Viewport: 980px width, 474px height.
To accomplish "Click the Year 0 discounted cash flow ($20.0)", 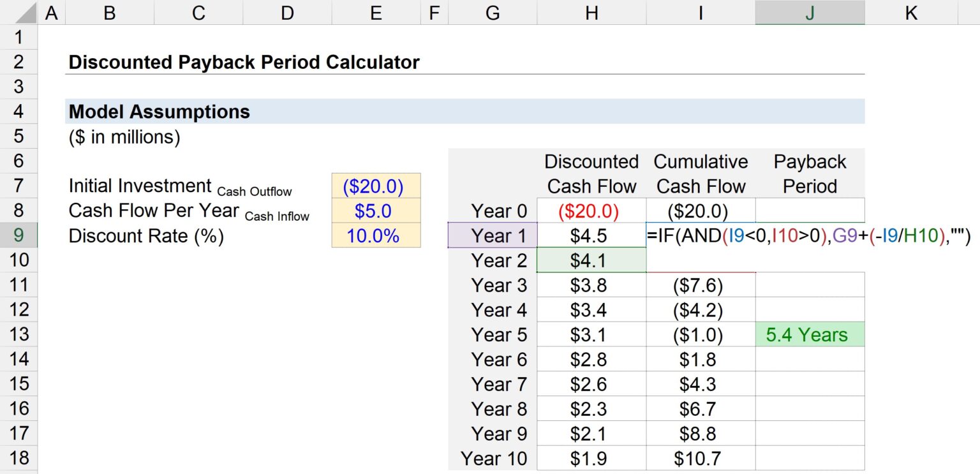I will tap(591, 211).
